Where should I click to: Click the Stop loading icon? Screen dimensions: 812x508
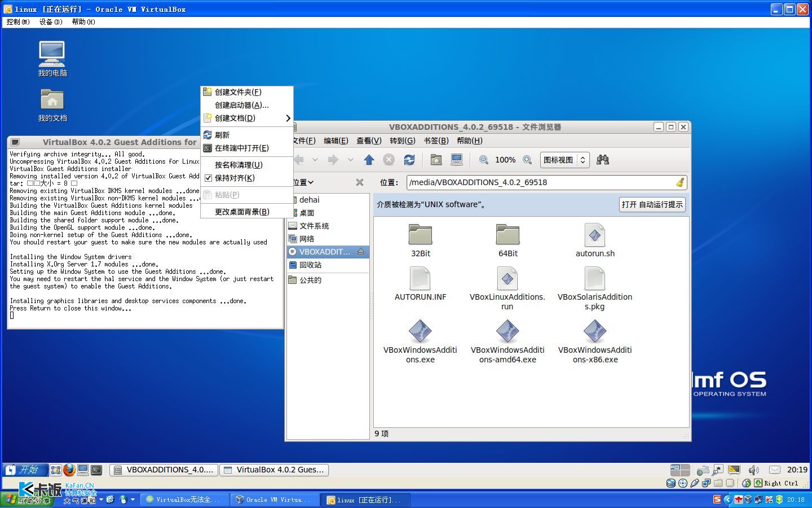tap(389, 160)
